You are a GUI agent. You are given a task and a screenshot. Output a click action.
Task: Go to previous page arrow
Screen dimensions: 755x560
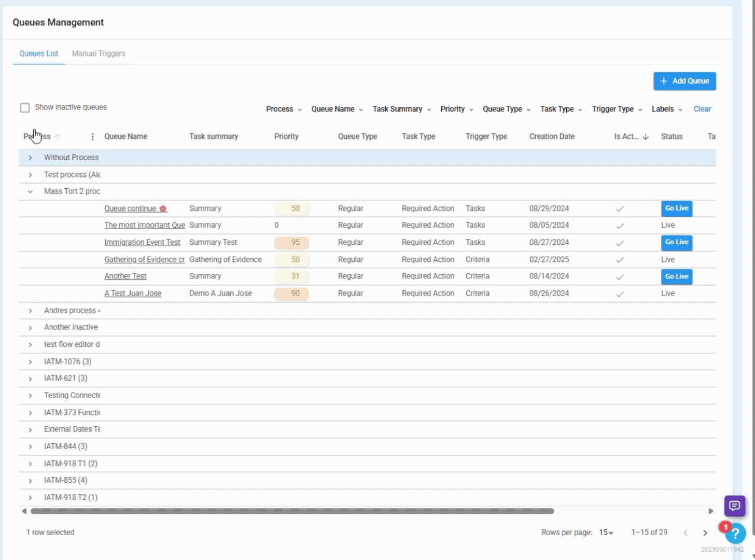pyautogui.click(x=685, y=533)
